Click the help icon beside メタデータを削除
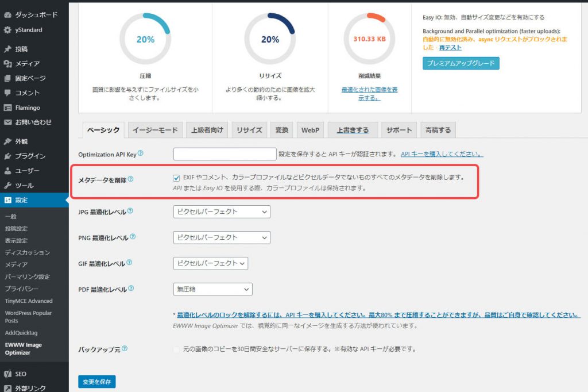This screenshot has width=588, height=392. tap(130, 179)
